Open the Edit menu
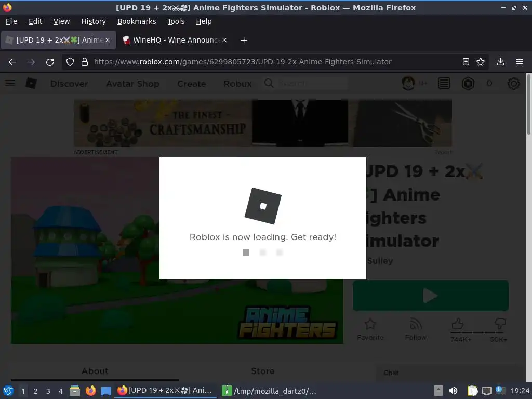This screenshot has height=399, width=532. (35, 21)
